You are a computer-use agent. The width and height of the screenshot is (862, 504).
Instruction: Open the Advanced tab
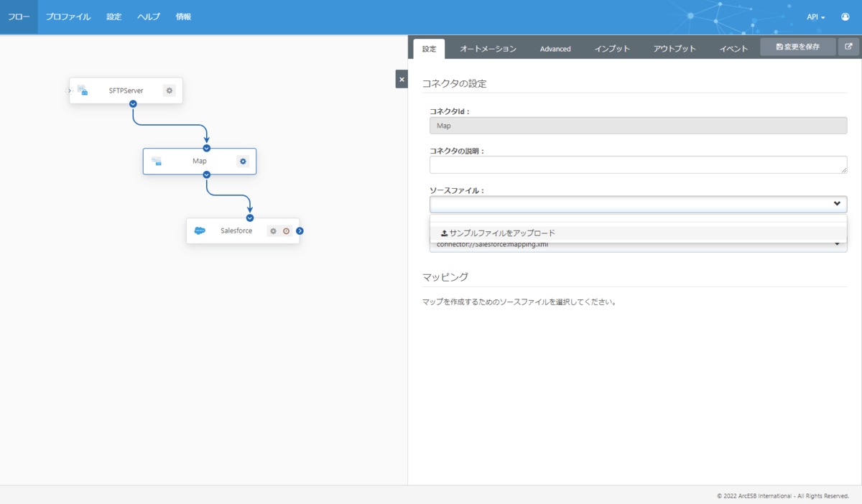tap(555, 49)
